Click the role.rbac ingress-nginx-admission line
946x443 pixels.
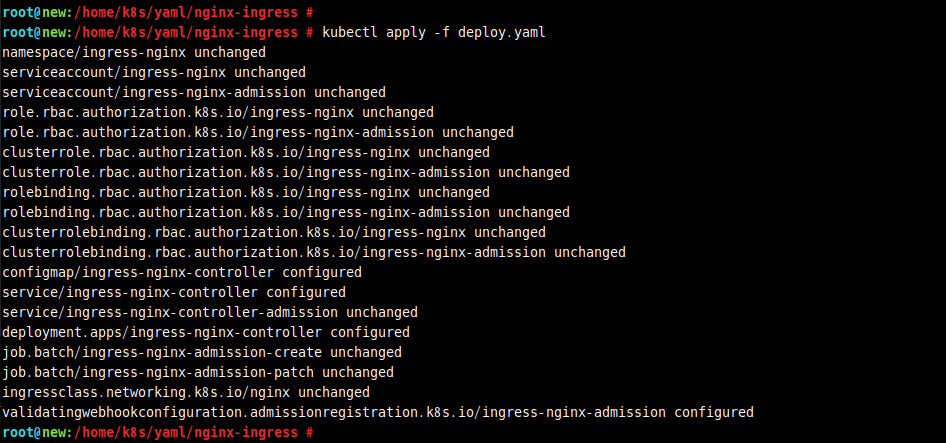(258, 132)
